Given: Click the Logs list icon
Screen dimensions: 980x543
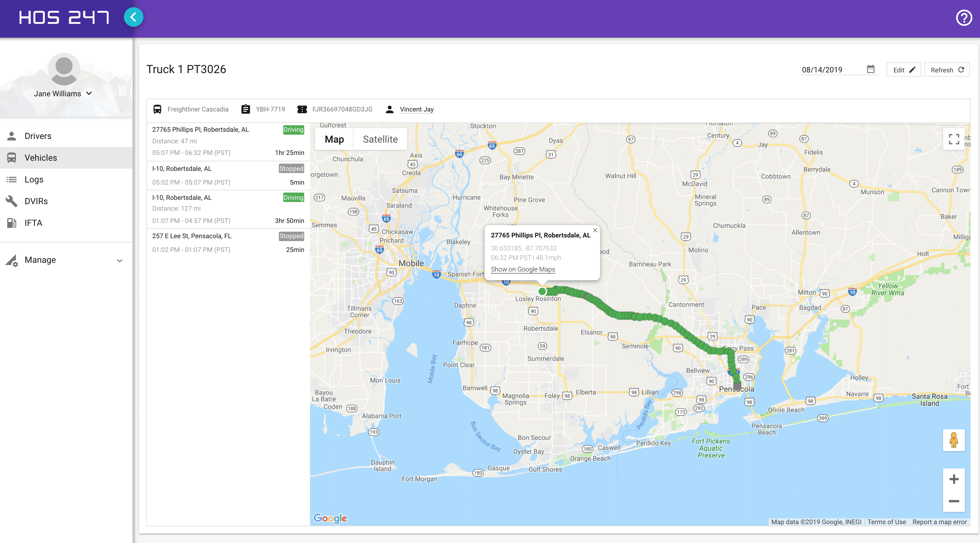Looking at the screenshot, I should 12,179.
